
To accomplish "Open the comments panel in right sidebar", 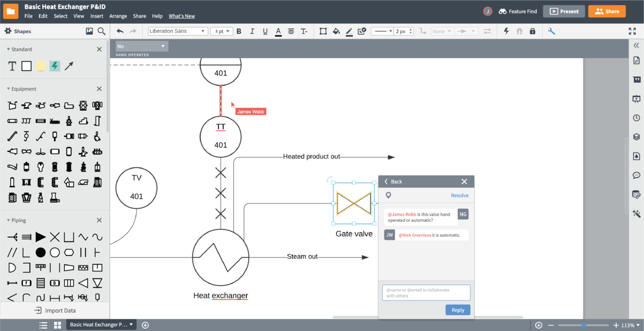I will 636,175.
